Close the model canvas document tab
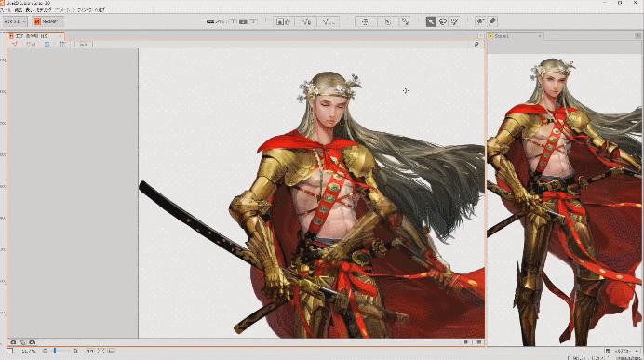 tap(60, 36)
